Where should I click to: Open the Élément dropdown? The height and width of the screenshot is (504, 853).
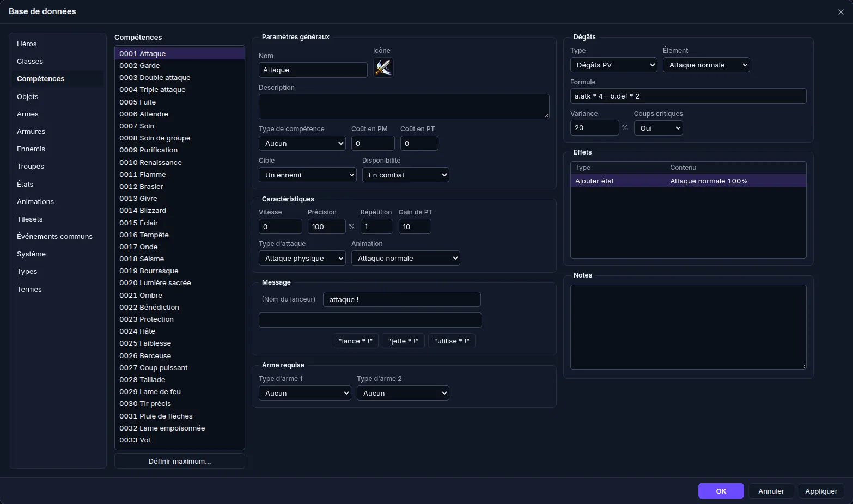(x=706, y=65)
